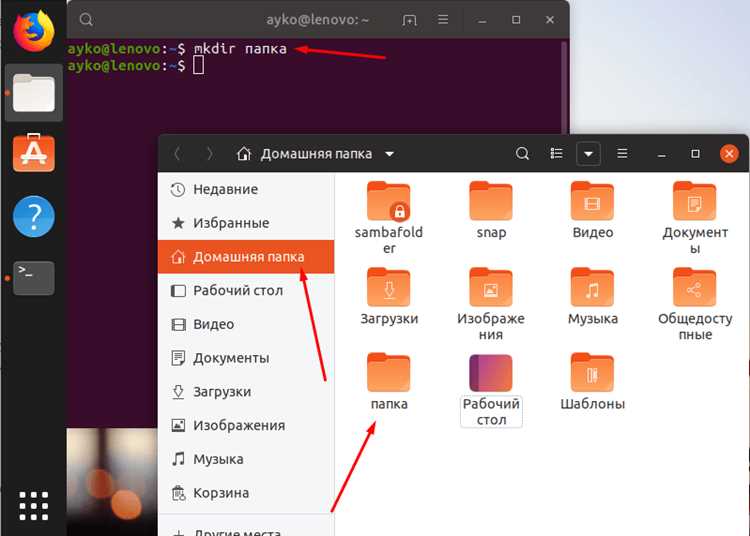Open the search icon in file manager
This screenshot has width=750, height=536.
coord(522,153)
